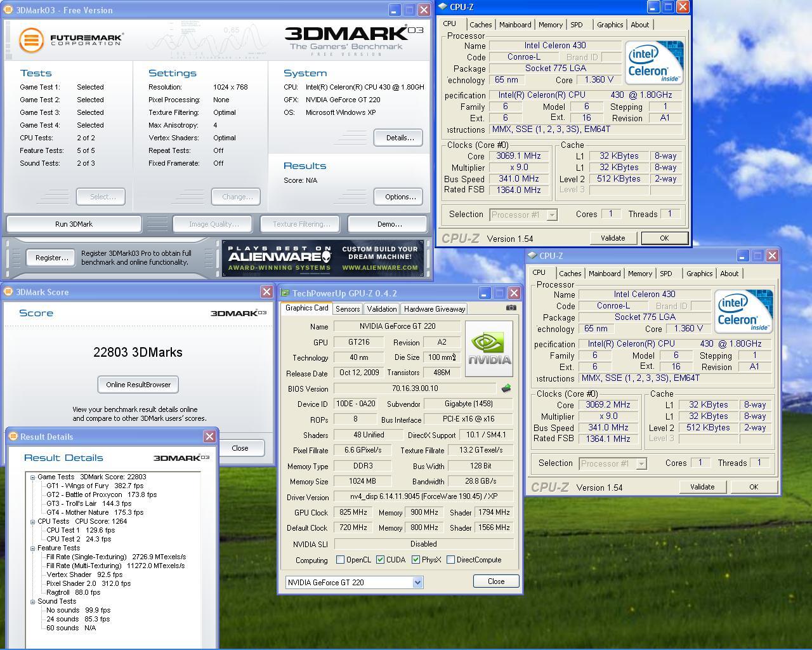Open the Mainboard tab in upper CPU-Z
Viewport: 812px width, 650px height.
tap(515, 25)
